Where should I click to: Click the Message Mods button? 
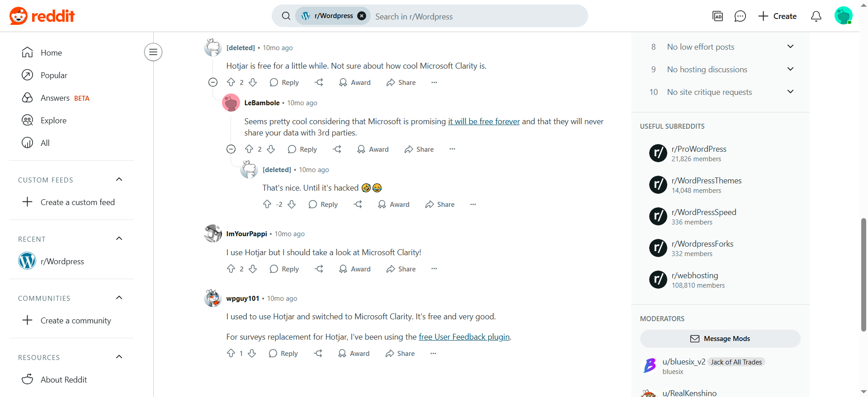coord(720,338)
